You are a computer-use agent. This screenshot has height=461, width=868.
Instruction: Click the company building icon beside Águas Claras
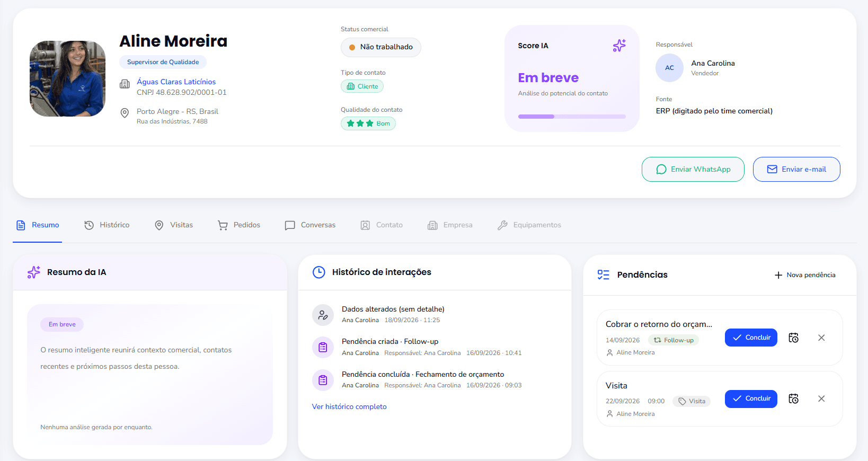click(x=125, y=84)
